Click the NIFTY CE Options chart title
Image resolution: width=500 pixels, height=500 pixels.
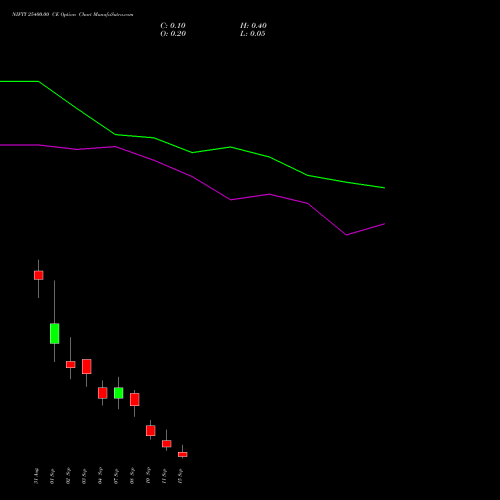pos(73,15)
